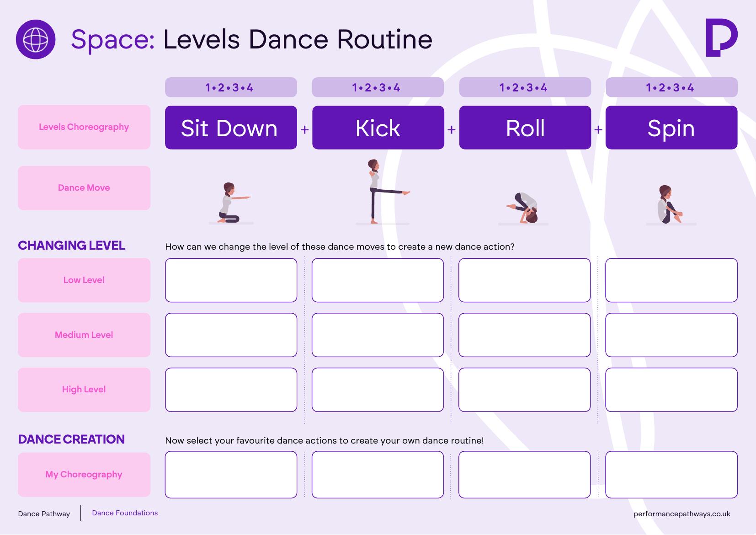Click the plus sign between Kick and Roll
The height and width of the screenshot is (535, 756).
click(x=452, y=129)
